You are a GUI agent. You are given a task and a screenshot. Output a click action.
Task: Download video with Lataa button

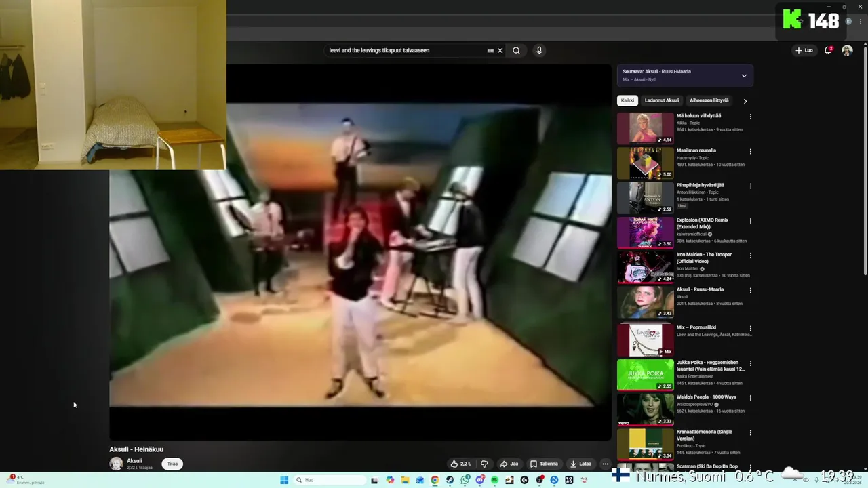[581, 464]
